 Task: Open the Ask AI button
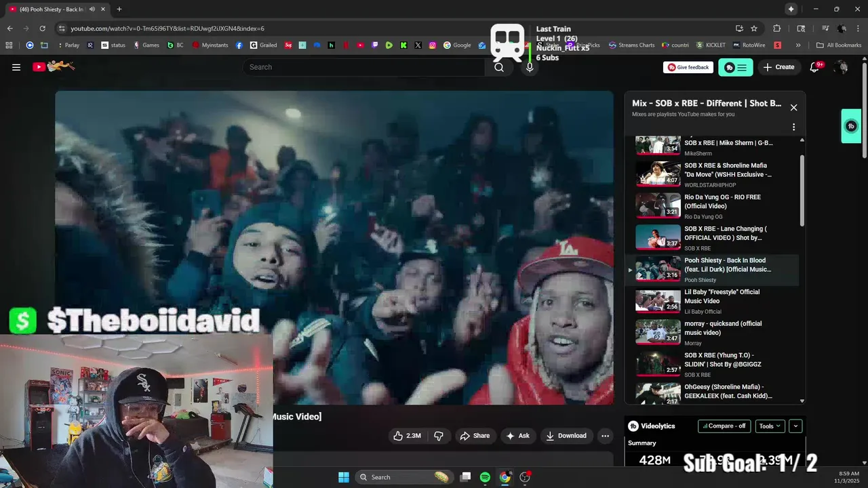(x=517, y=436)
